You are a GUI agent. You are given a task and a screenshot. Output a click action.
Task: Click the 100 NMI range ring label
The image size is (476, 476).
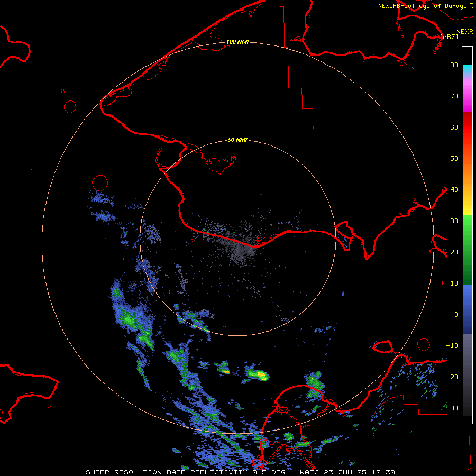[237, 42]
